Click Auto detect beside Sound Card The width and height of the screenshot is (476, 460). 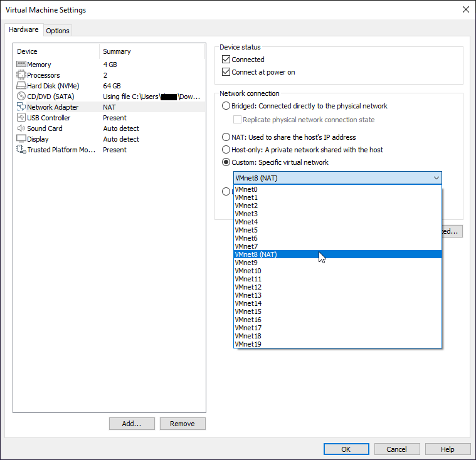coord(121,128)
